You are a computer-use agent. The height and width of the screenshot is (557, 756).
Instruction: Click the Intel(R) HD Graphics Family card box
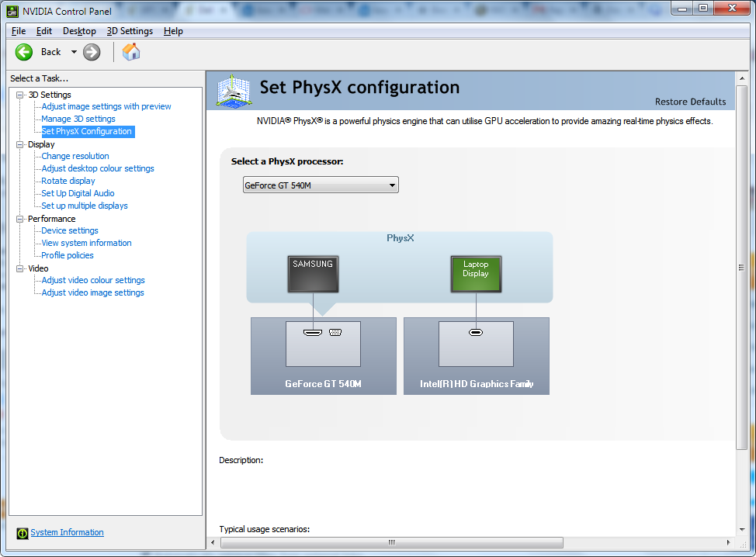(477, 356)
